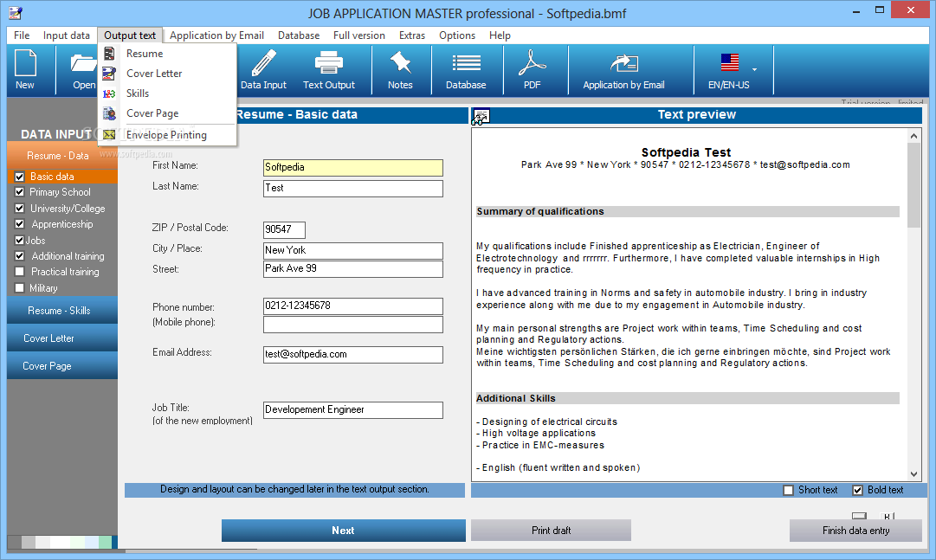The width and height of the screenshot is (936, 560).
Task: Click the City / Place field
Action: pos(352,250)
